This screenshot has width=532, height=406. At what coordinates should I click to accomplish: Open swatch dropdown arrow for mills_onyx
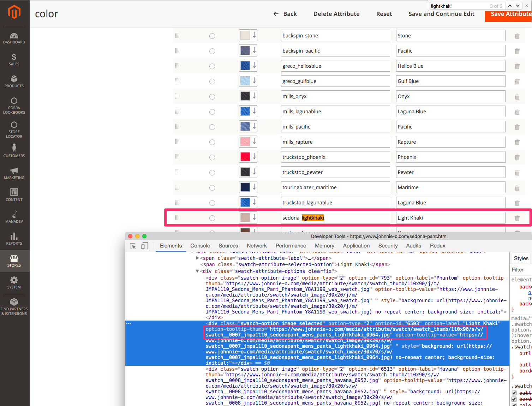[x=254, y=96]
